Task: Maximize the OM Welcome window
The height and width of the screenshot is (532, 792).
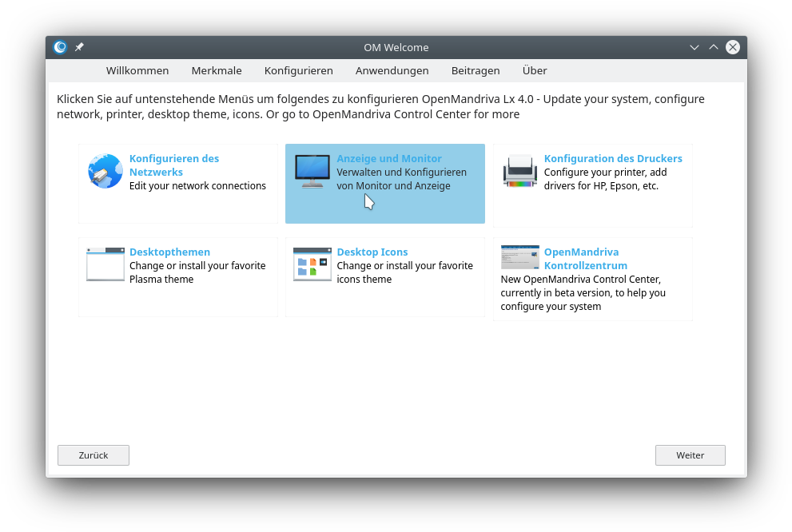Action: click(x=713, y=47)
